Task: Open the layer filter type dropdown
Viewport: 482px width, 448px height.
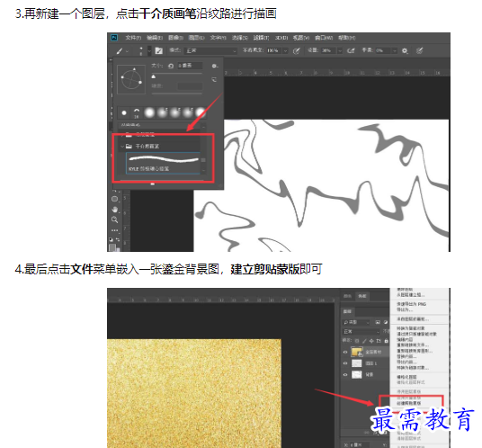Action: pos(357,322)
